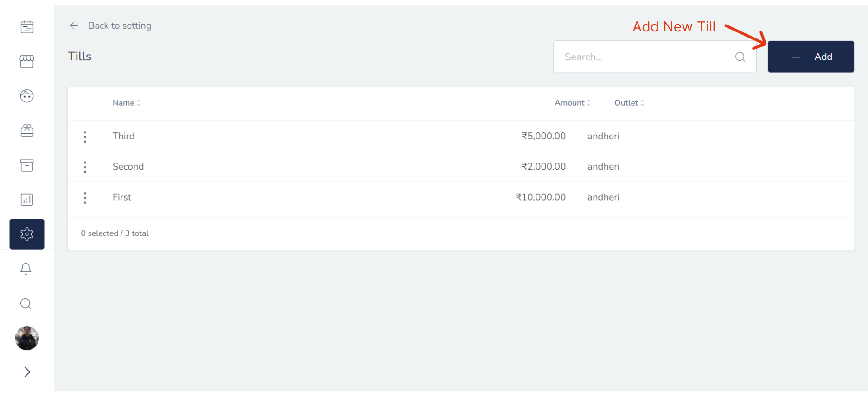
Task: Open the store outlet icon in sidebar
Action: [x=27, y=61]
